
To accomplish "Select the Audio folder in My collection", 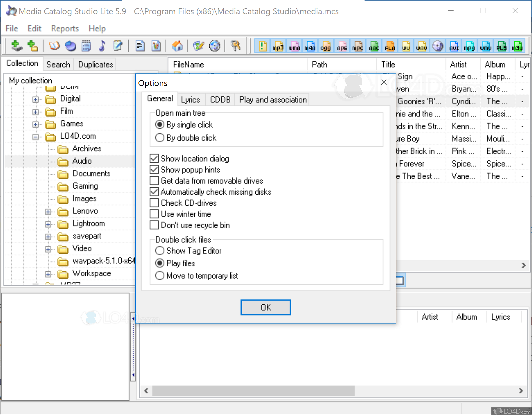I will tap(82, 161).
